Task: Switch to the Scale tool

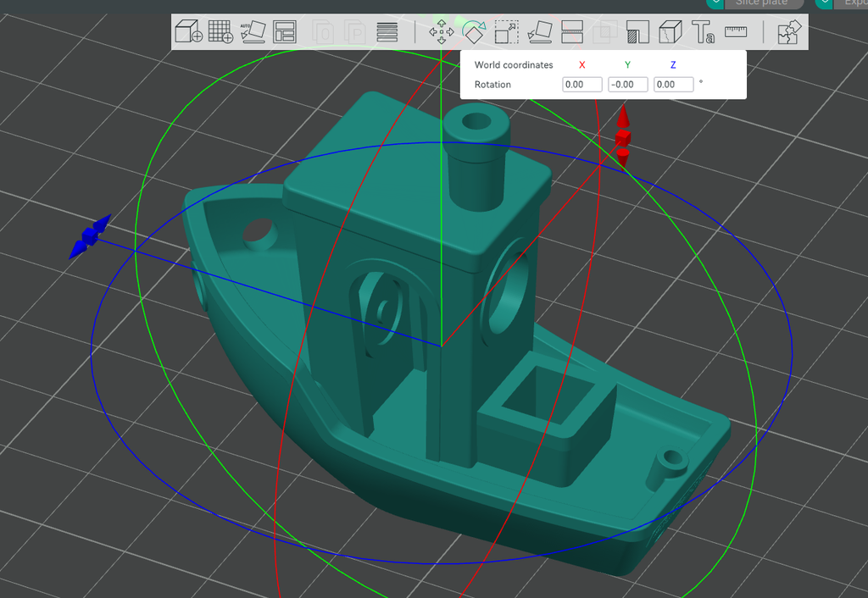Action: click(x=505, y=32)
